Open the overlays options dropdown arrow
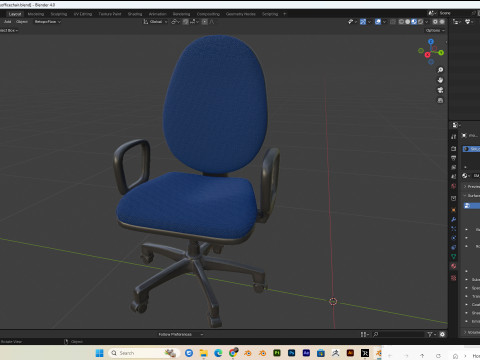The width and height of the screenshot is (480, 360). point(384,22)
